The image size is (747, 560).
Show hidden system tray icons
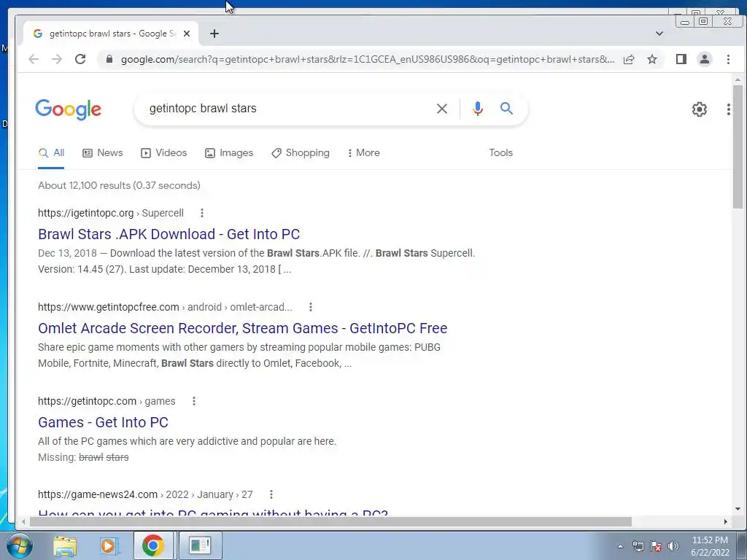point(620,547)
